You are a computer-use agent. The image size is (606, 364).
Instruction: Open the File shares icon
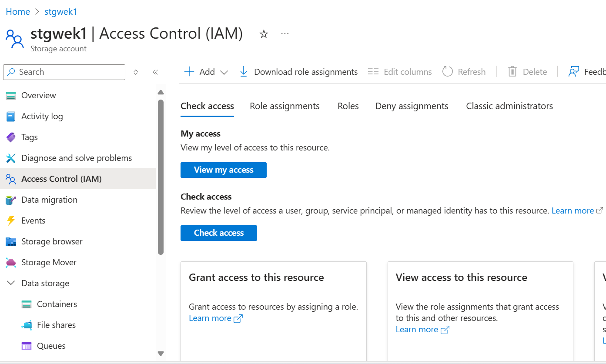(x=27, y=325)
